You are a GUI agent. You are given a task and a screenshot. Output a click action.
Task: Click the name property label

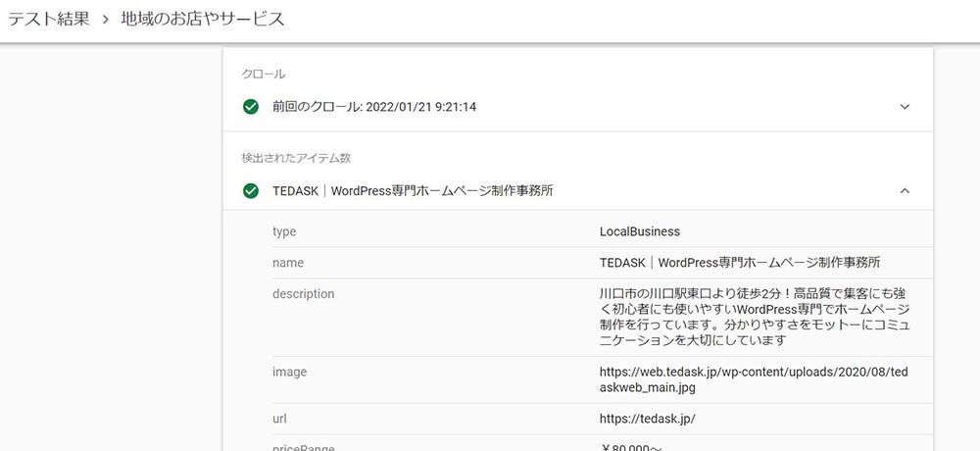tap(288, 263)
